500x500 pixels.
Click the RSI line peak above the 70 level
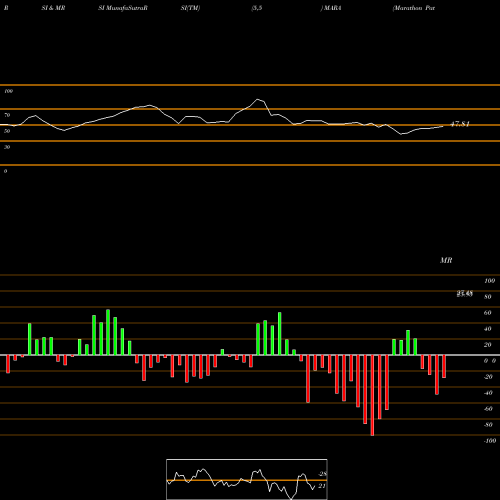[x=257, y=99]
